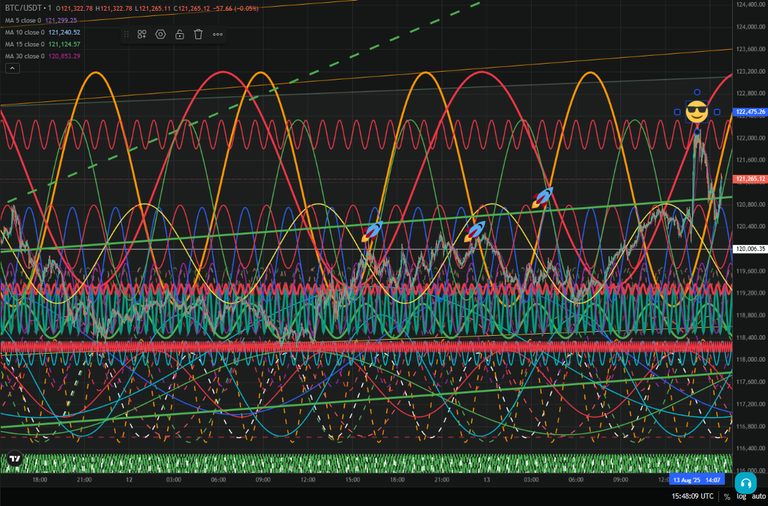Click the 124,000.00 price axis tick

pyautogui.click(x=750, y=27)
